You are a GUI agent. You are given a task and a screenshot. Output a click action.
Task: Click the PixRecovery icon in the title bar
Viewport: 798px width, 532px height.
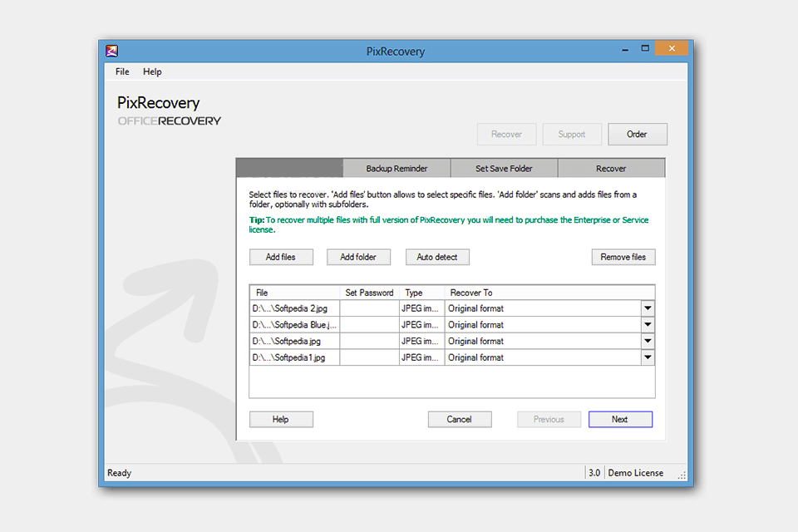111,48
